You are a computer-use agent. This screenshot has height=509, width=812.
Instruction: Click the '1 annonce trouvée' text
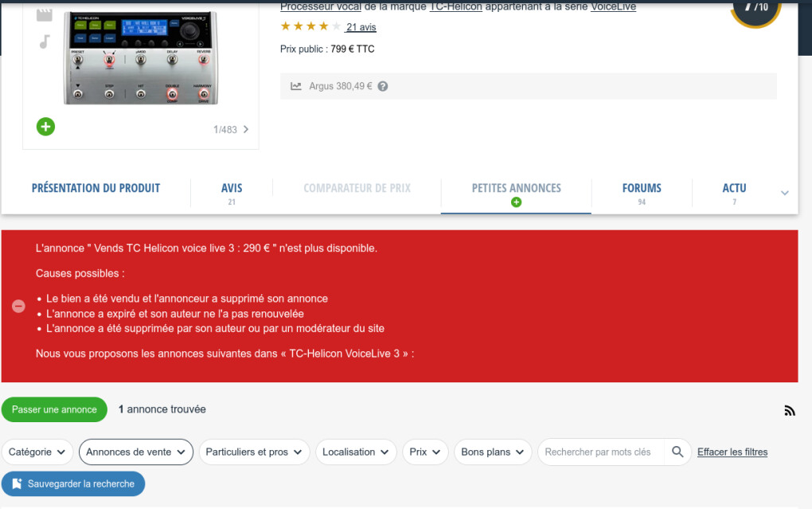click(x=162, y=409)
